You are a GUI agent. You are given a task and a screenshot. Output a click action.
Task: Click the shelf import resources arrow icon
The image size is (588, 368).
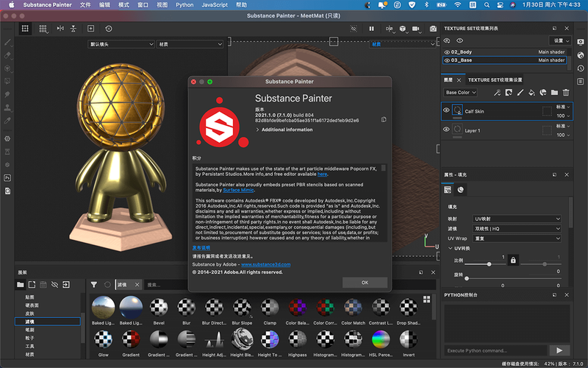click(x=66, y=285)
